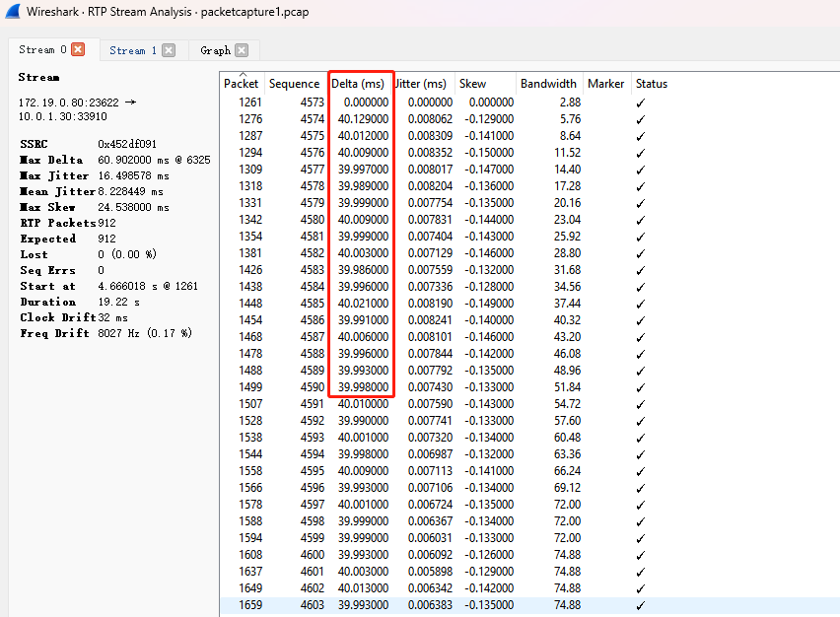
Task: Sort by the Status column header
Action: (652, 84)
